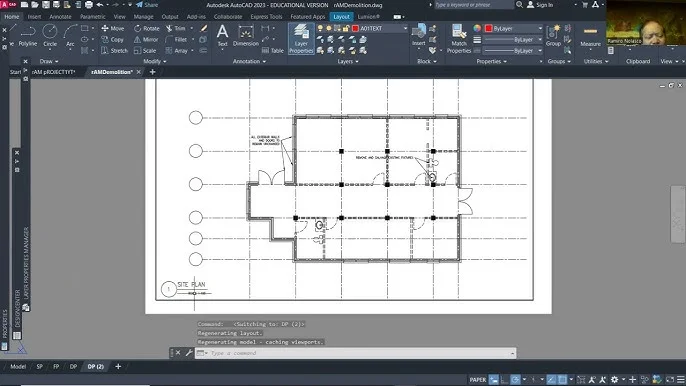The image size is (686, 386).
Task: Toggle ortho mode in status bar
Action: pos(504,380)
